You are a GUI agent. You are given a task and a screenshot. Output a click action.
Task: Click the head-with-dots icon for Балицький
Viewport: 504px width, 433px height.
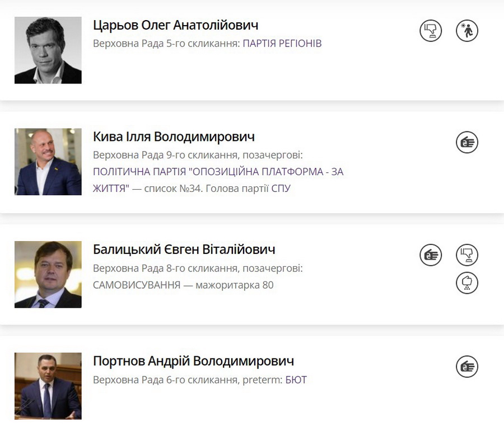[467, 283]
